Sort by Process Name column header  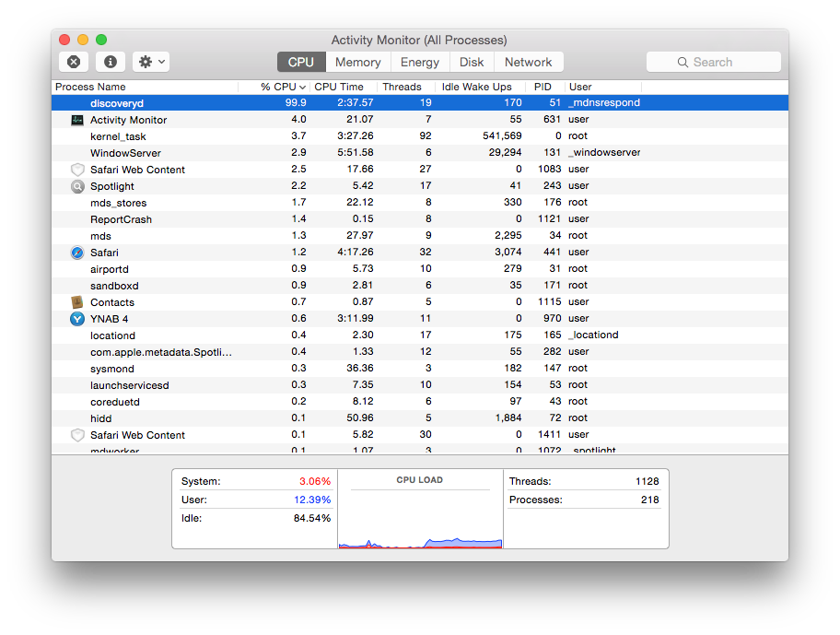click(x=145, y=87)
